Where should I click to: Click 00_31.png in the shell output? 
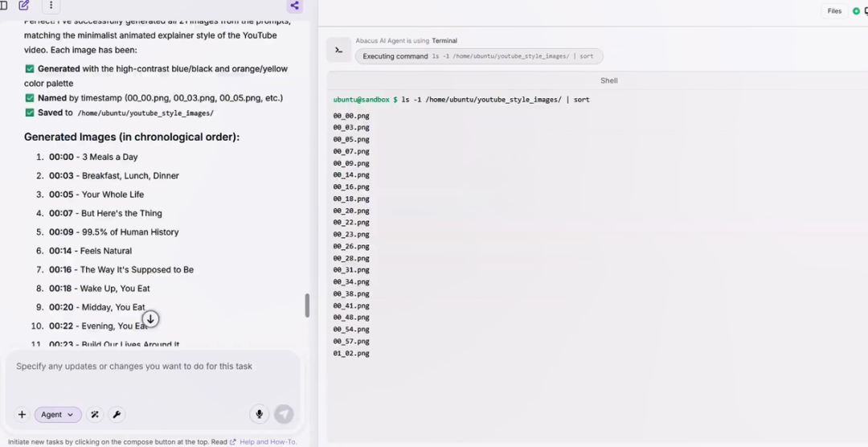click(x=351, y=270)
